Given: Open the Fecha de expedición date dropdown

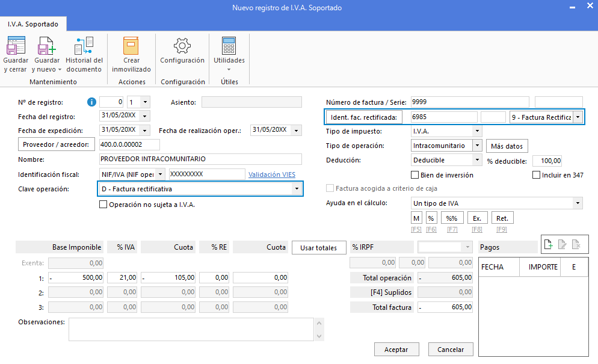Looking at the screenshot, I should (x=145, y=131).
